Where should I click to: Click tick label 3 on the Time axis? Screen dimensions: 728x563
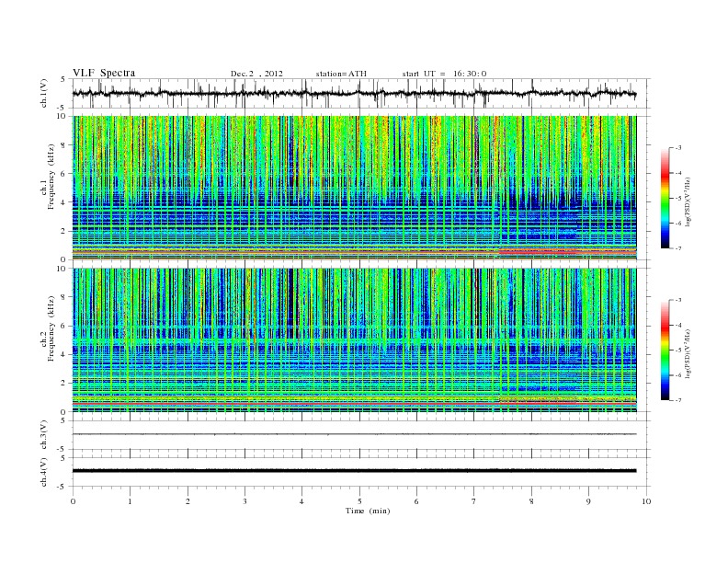[245, 501]
